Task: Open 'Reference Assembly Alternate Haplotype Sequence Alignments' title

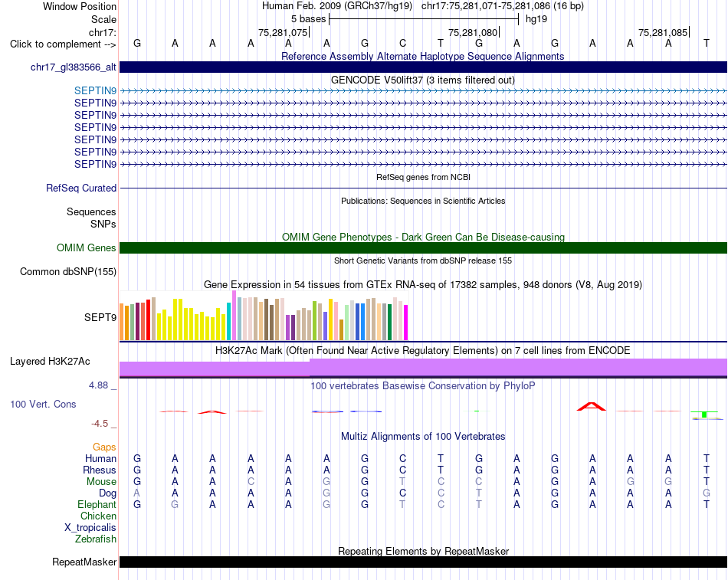Action: click(x=422, y=56)
